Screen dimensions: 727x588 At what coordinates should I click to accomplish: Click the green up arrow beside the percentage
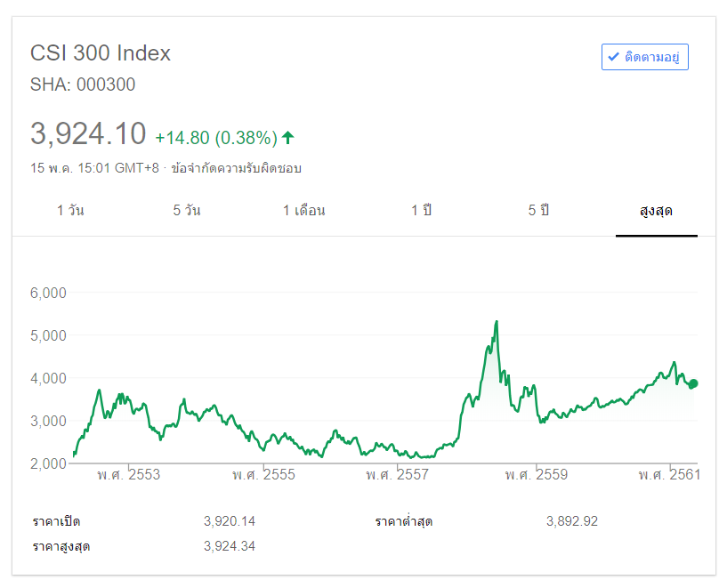pyautogui.click(x=287, y=137)
